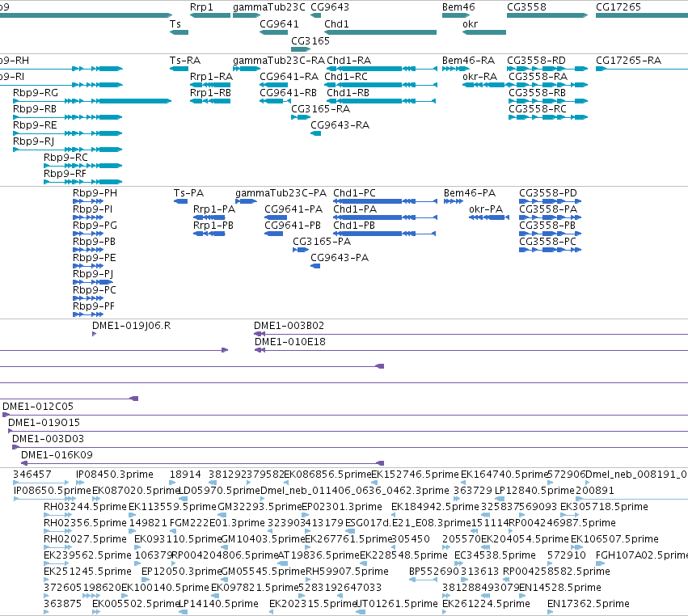Click EST EK184942.5prime
Viewport: 688px width, 616px height.
(x=395, y=515)
